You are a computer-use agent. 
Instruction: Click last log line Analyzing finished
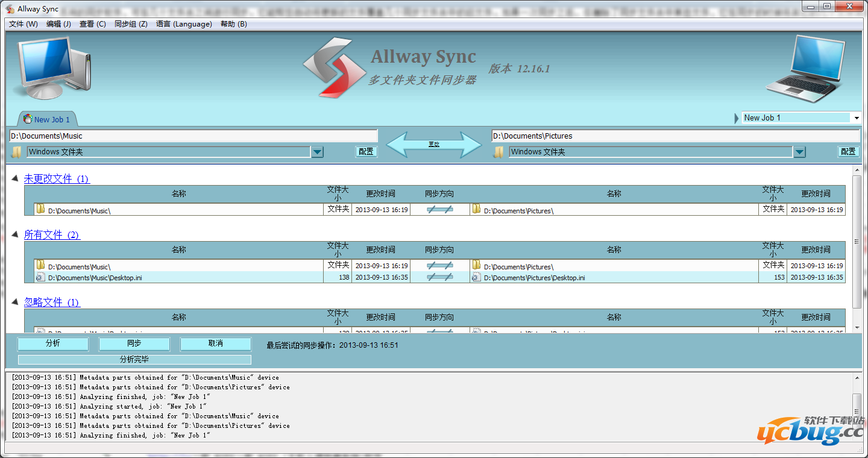coord(111,435)
